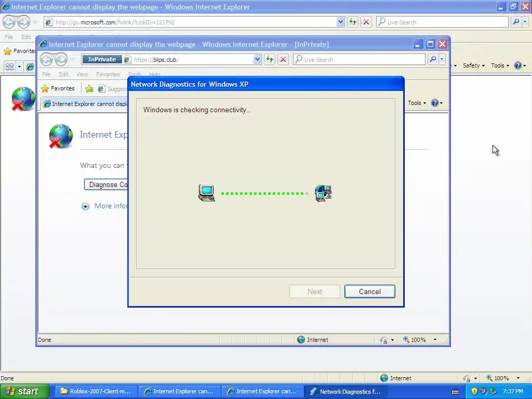This screenshot has height=399, width=532.
Task: Open Quick Tabs dropdown arrow in background window
Action: coord(19,67)
